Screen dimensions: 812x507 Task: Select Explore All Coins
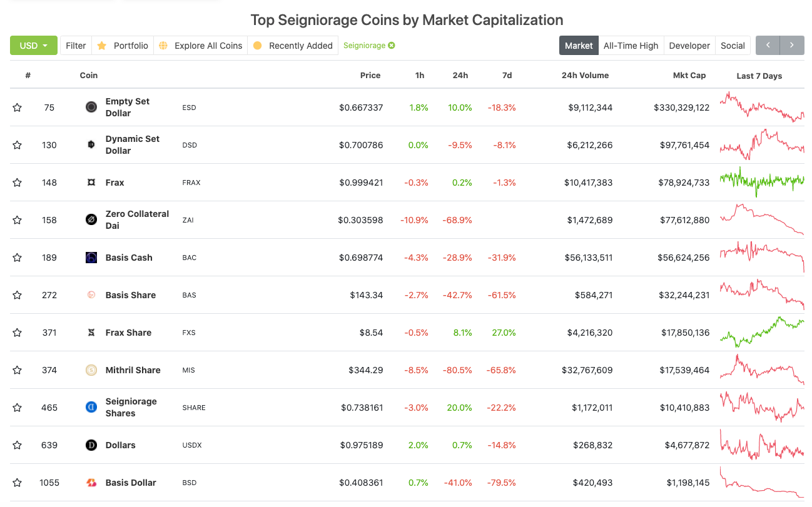201,46
